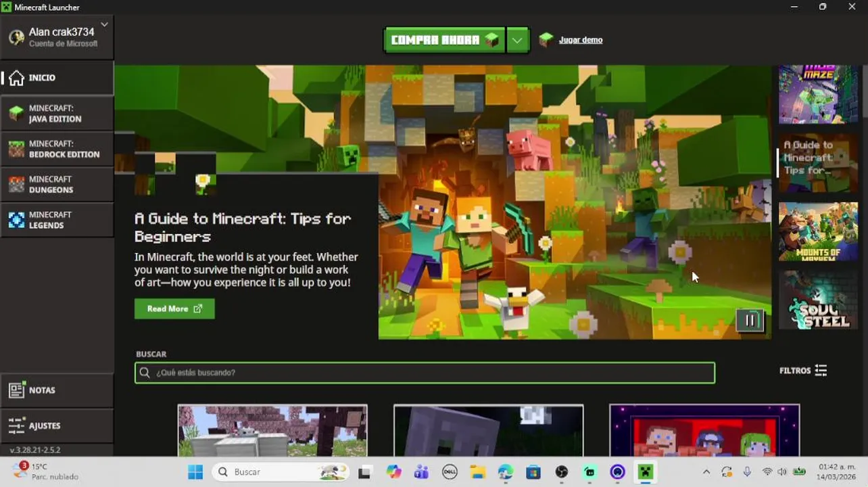Click the microphone tray icon
This screenshot has height=487, width=868.
(x=747, y=472)
